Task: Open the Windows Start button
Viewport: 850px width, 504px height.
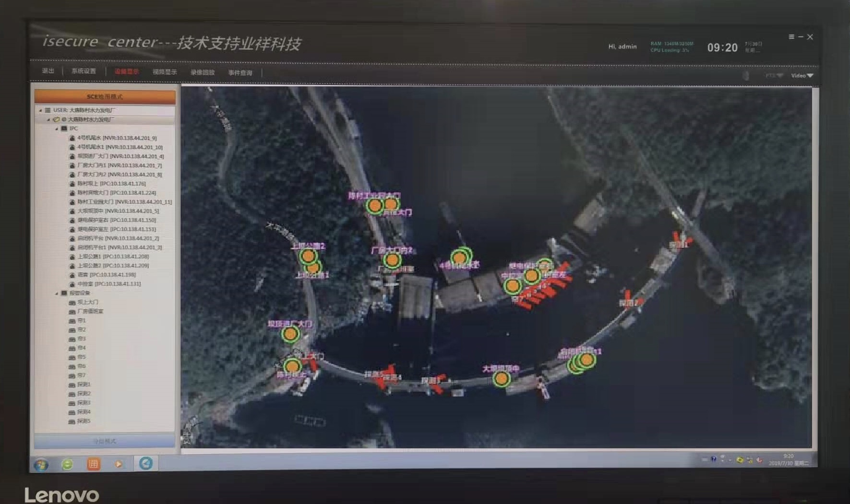Action: pyautogui.click(x=41, y=464)
